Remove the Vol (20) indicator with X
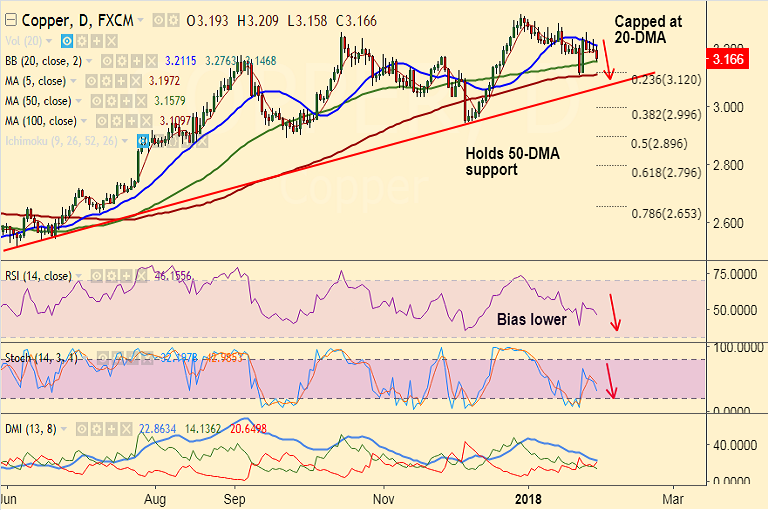The height and width of the screenshot is (510, 768). coord(112,41)
